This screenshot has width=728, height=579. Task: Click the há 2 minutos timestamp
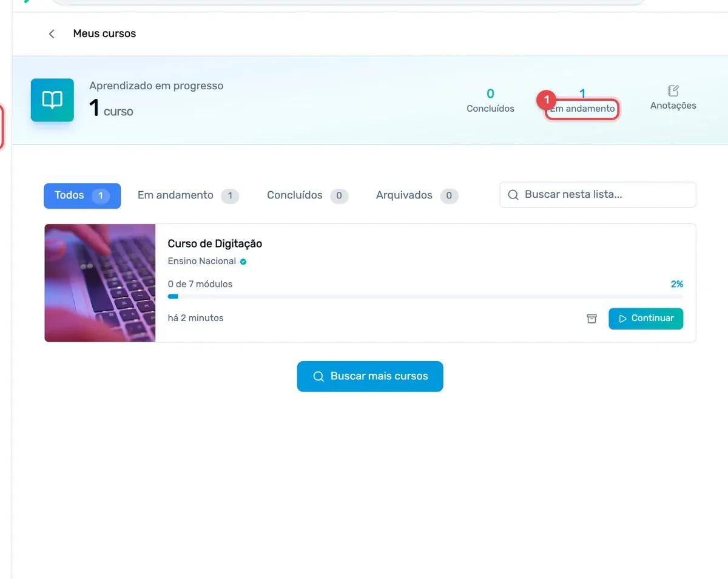tap(196, 318)
